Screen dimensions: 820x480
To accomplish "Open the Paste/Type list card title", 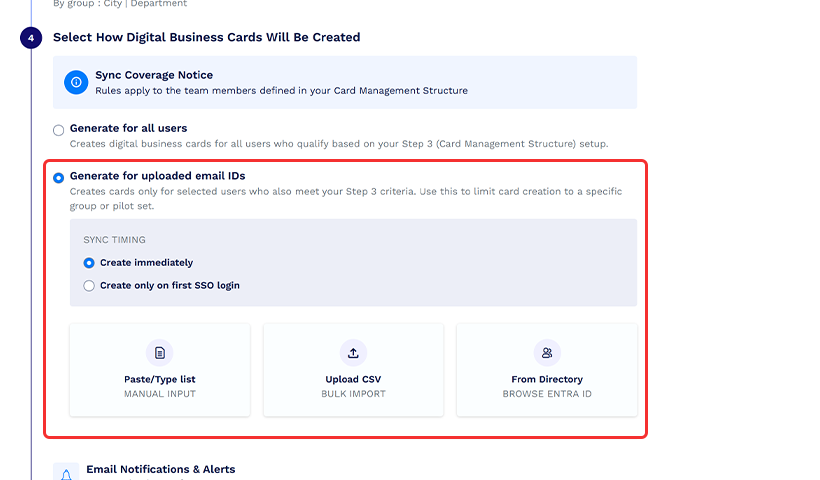I will click(x=159, y=380).
